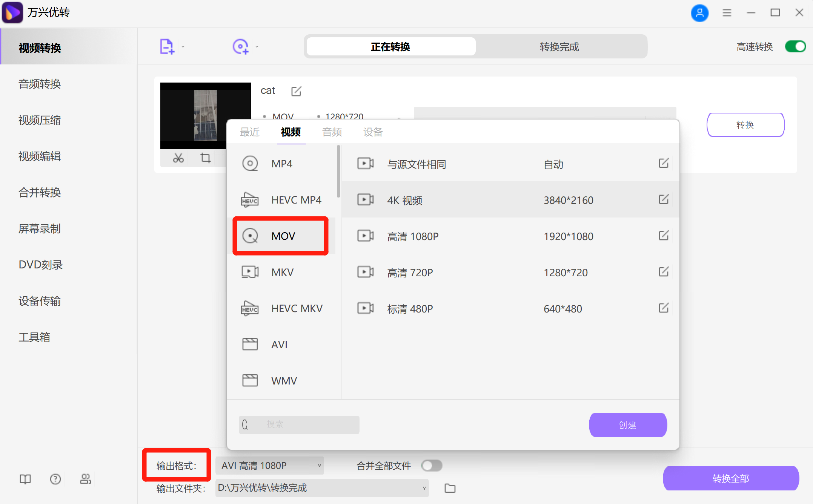This screenshot has height=504, width=813.
Task: Click the 创建 button
Action: tap(627, 424)
